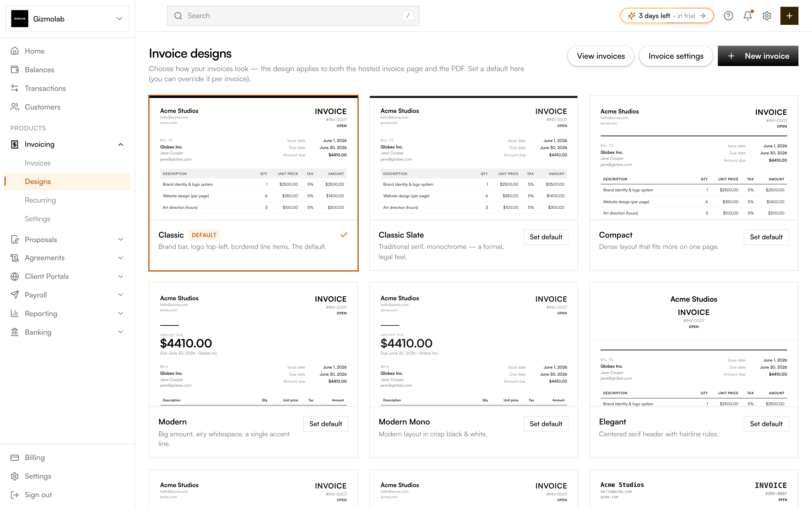The width and height of the screenshot is (812, 508).
Task: Expand the Payroll section chevron
Action: pyautogui.click(x=121, y=295)
